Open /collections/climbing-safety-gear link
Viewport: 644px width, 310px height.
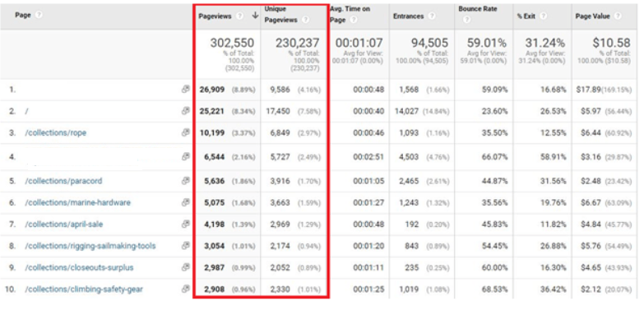pyautogui.click(x=84, y=289)
